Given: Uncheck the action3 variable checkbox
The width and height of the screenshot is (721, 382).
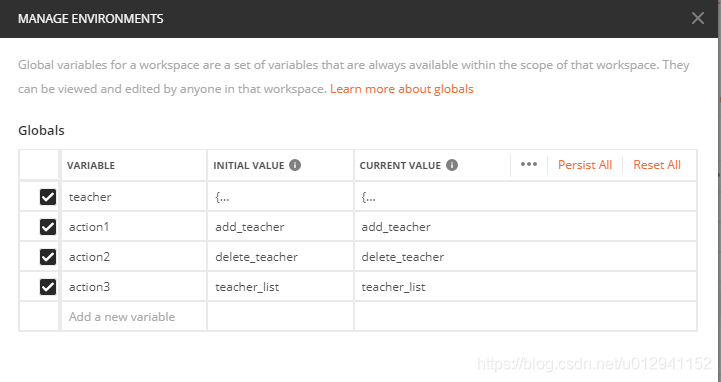Looking at the screenshot, I should tap(48, 287).
